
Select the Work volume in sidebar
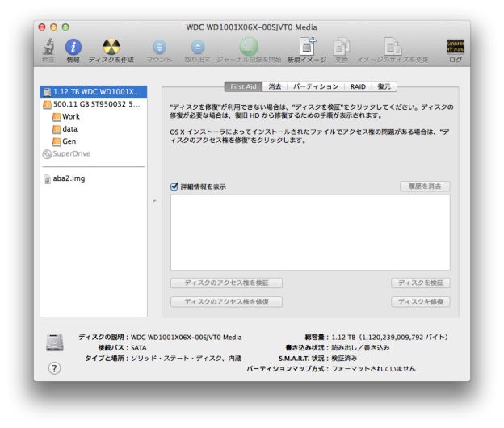[x=71, y=117]
